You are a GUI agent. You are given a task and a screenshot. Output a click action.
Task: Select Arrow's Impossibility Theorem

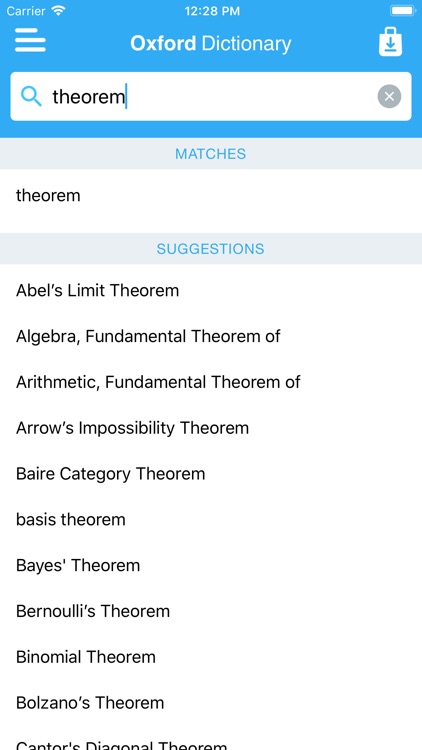(x=211, y=428)
